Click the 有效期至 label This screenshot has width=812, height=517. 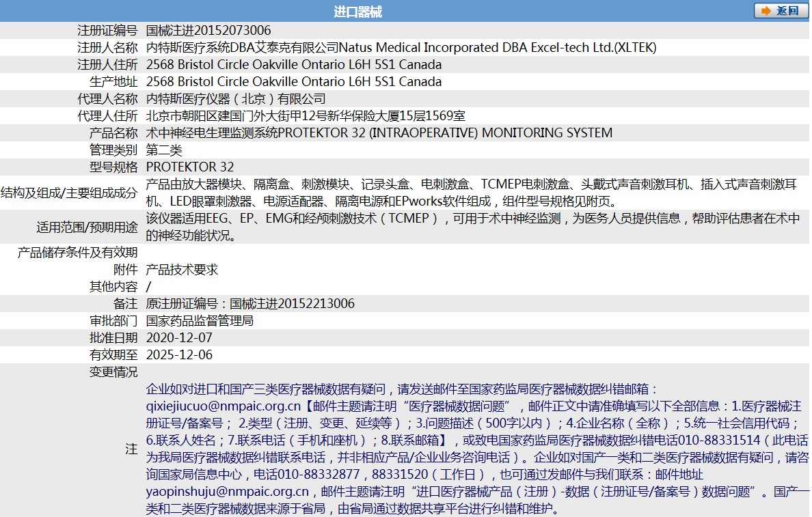113,354
